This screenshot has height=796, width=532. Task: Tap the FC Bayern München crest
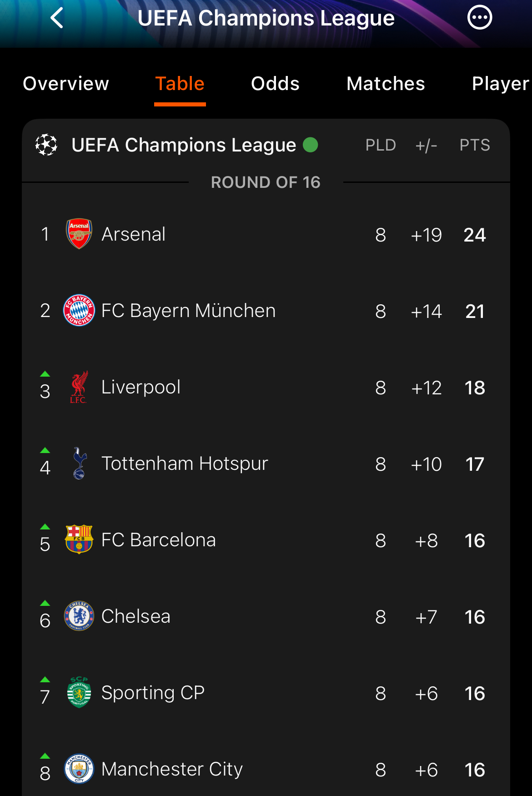coord(79,311)
